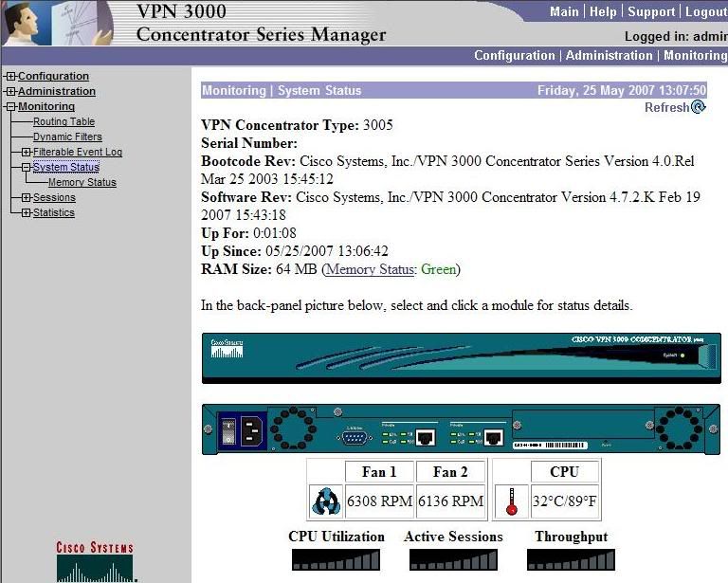
Task: Click the right cooling fan on back panel
Action: point(682,428)
